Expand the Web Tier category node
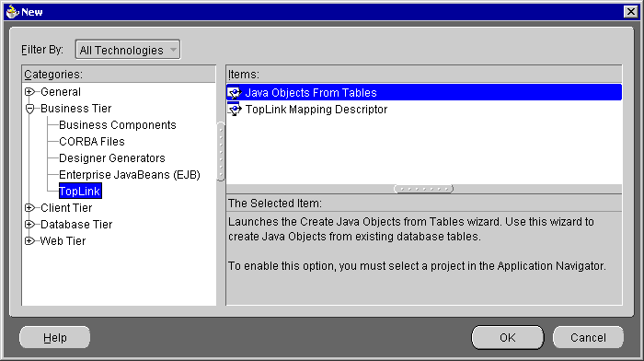The image size is (644, 361). [29, 241]
